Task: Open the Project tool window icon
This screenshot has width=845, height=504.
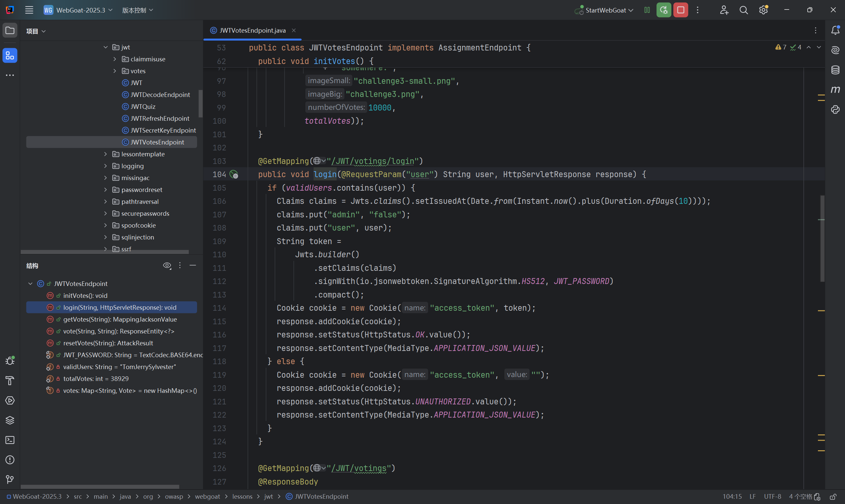Action: point(10,31)
